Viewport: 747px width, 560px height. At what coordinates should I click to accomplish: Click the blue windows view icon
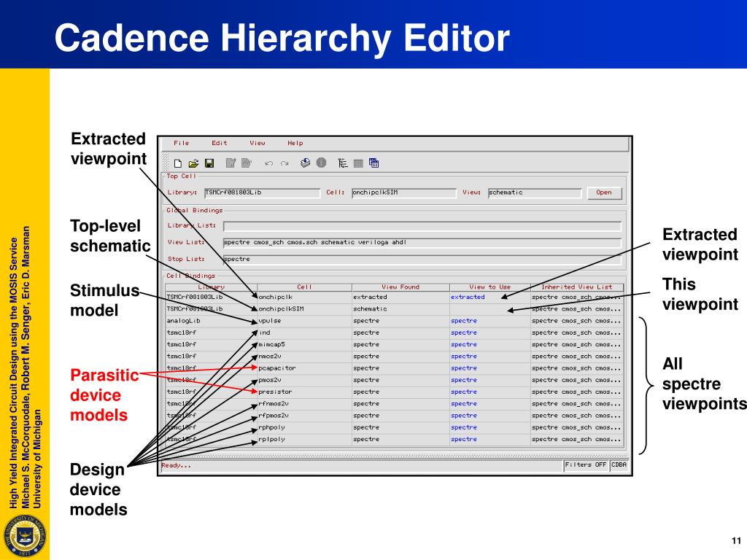tap(374, 163)
